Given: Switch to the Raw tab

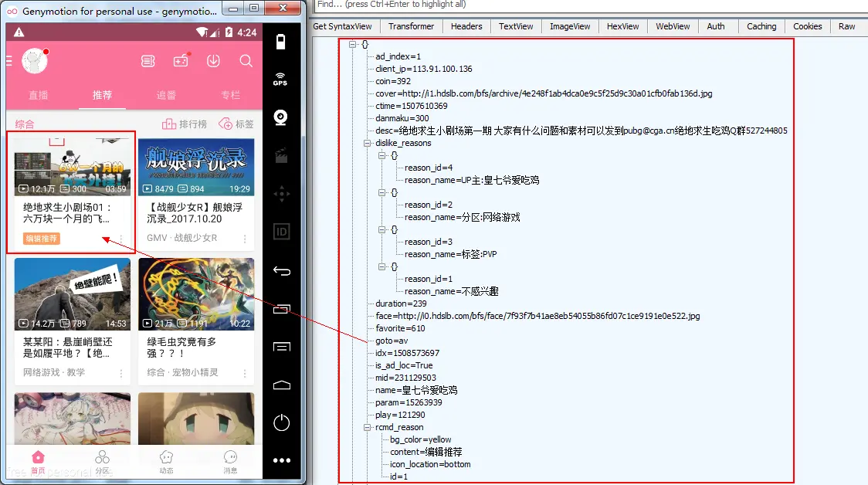Looking at the screenshot, I should [x=846, y=25].
